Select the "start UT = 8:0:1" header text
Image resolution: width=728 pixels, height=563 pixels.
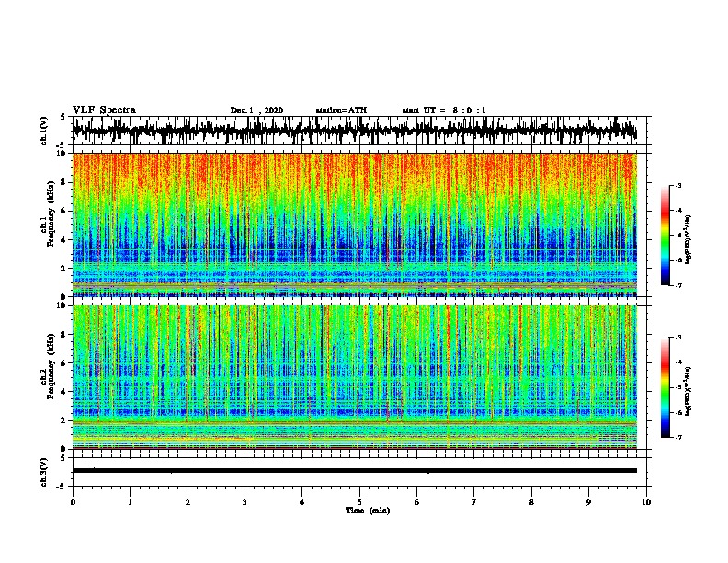pyautogui.click(x=444, y=110)
